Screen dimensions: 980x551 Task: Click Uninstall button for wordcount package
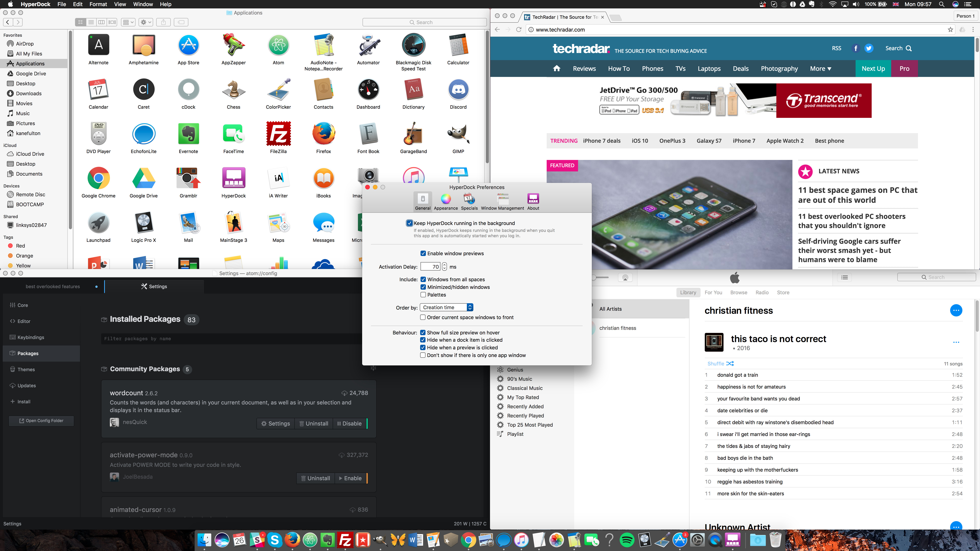click(x=314, y=423)
